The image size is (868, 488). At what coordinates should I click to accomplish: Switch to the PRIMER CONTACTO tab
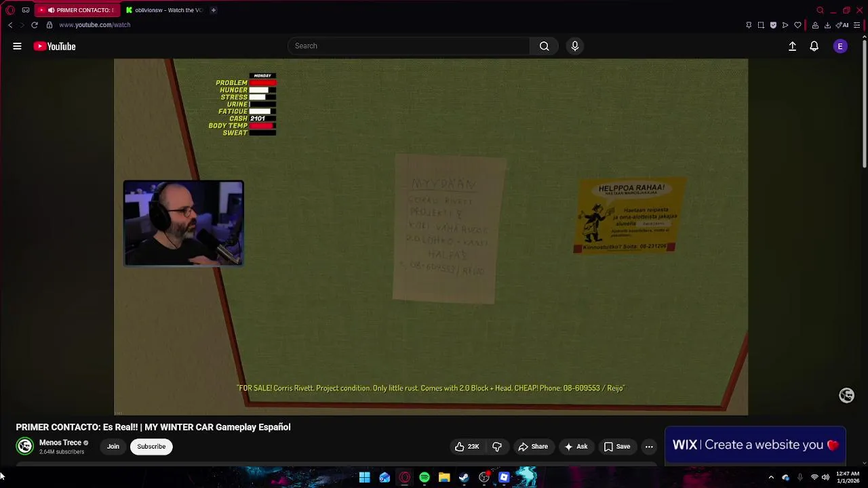tap(77, 10)
